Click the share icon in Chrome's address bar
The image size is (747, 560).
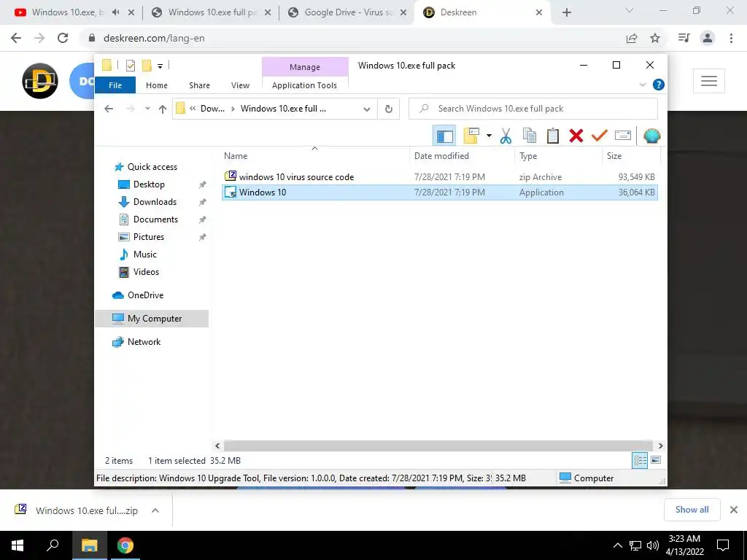(x=632, y=38)
